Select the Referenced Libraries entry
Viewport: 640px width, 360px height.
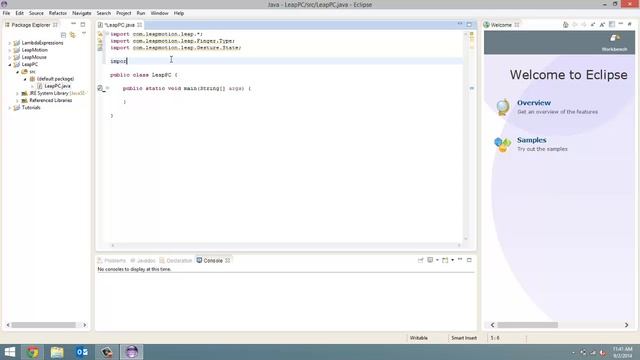click(51, 100)
